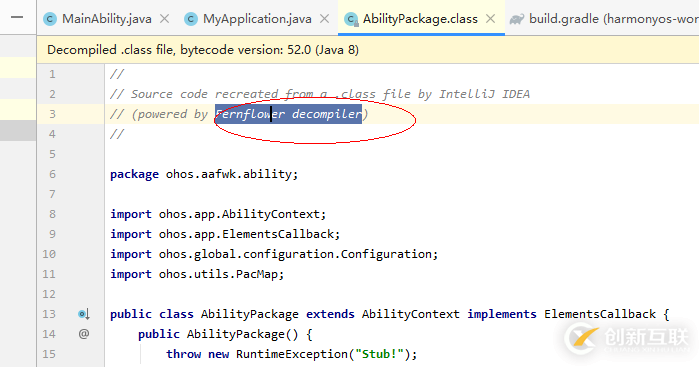Click 'ohos.utils.PacMap' import

(218, 274)
